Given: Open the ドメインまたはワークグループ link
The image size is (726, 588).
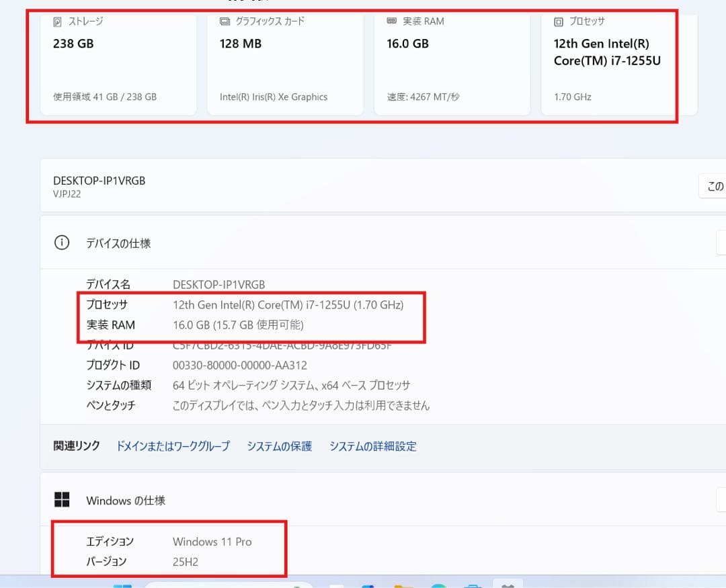Looking at the screenshot, I should point(173,446).
